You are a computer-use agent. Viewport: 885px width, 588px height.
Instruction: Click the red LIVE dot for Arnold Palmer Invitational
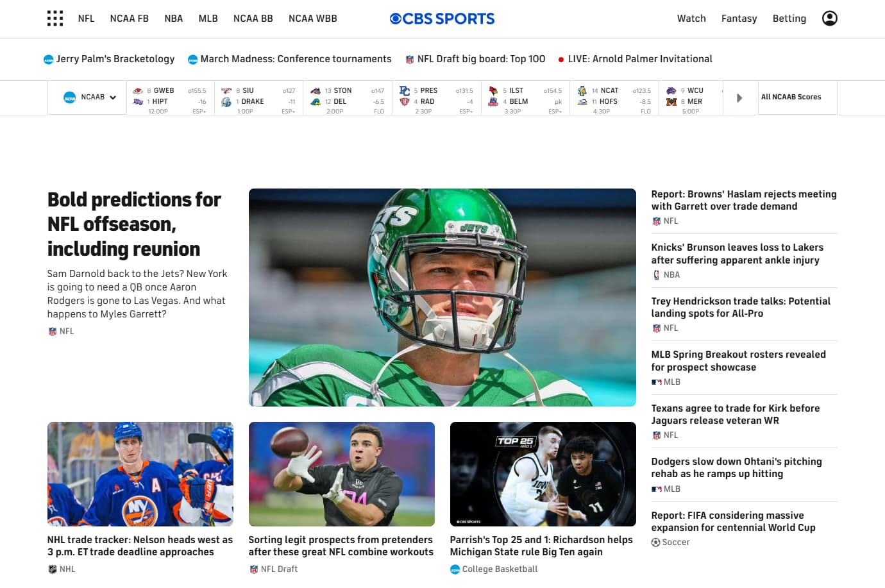point(561,60)
